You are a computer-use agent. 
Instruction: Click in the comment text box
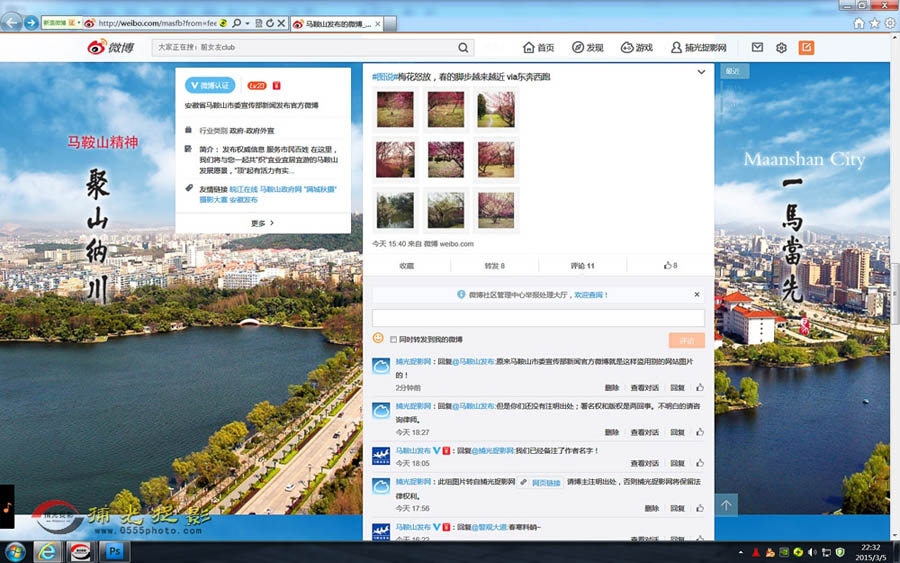538,318
